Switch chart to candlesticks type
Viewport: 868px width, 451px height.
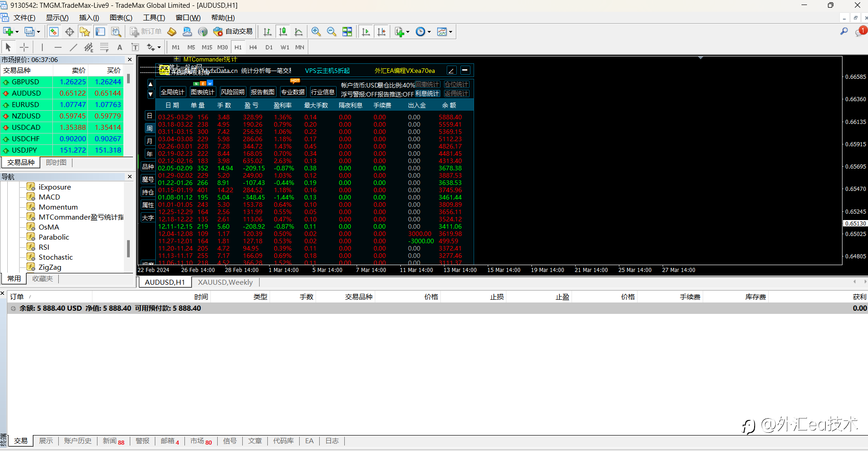(283, 31)
